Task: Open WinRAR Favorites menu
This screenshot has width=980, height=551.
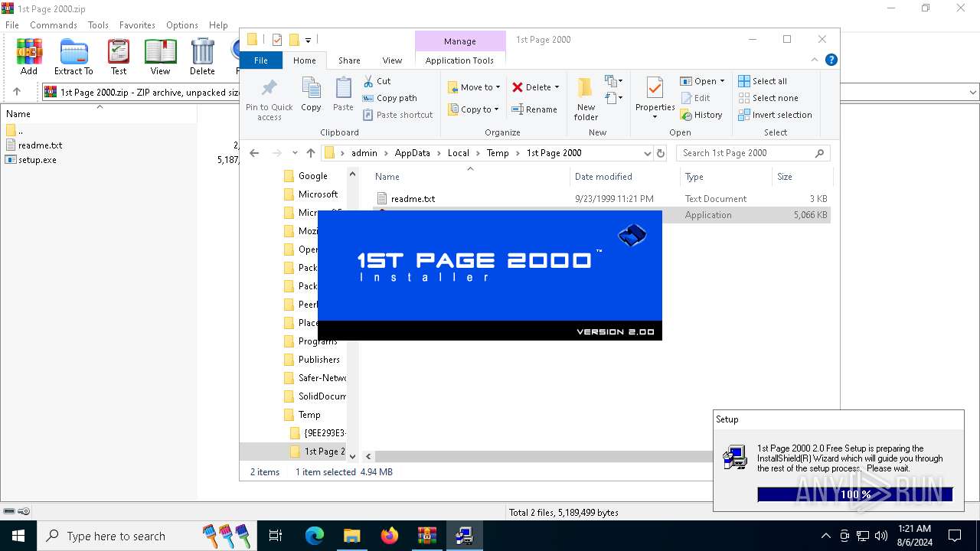Action: point(137,25)
